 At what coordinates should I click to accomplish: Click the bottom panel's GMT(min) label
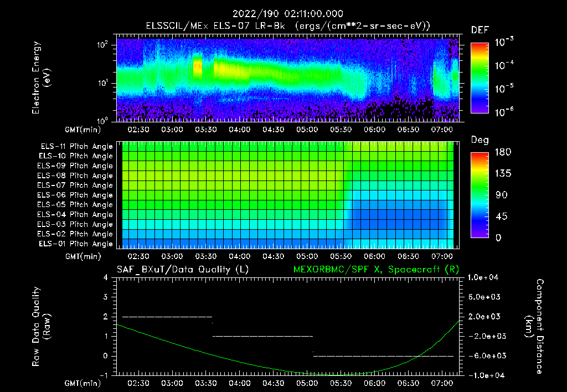pos(83,383)
